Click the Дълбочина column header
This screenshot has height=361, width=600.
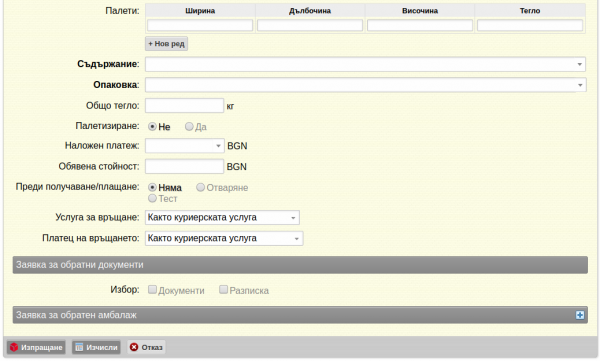310,11
